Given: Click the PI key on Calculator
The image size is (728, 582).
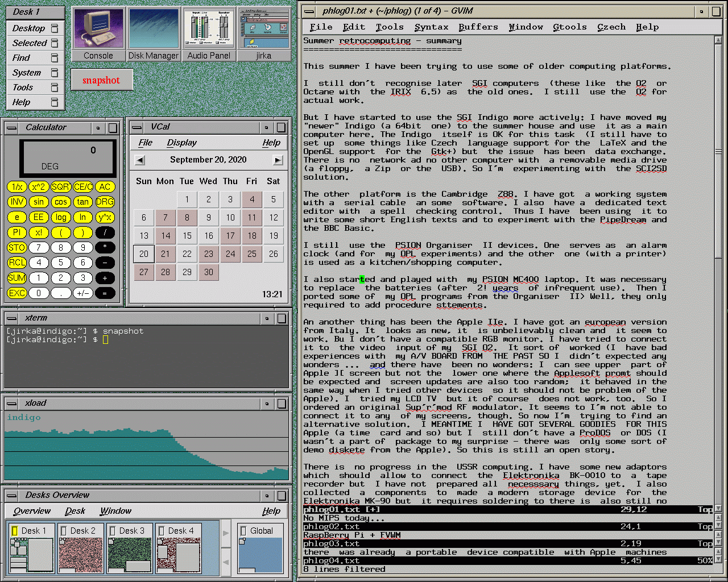Looking at the screenshot, I should pos(17,232).
